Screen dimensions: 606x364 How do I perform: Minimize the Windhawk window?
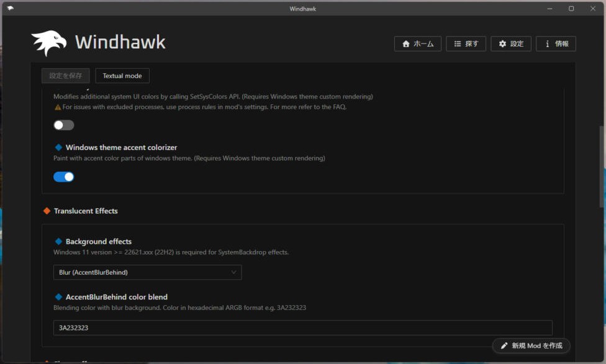[549, 9]
